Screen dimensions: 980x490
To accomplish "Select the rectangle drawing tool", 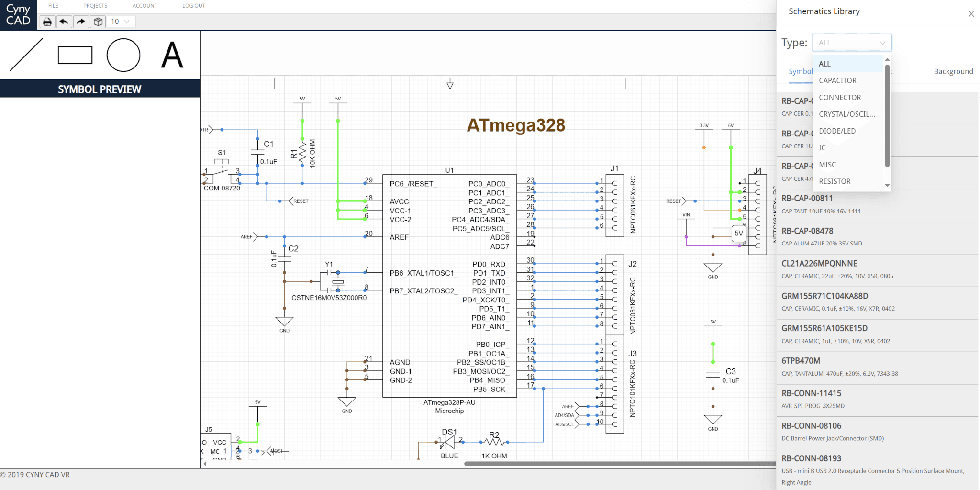I will tap(75, 55).
